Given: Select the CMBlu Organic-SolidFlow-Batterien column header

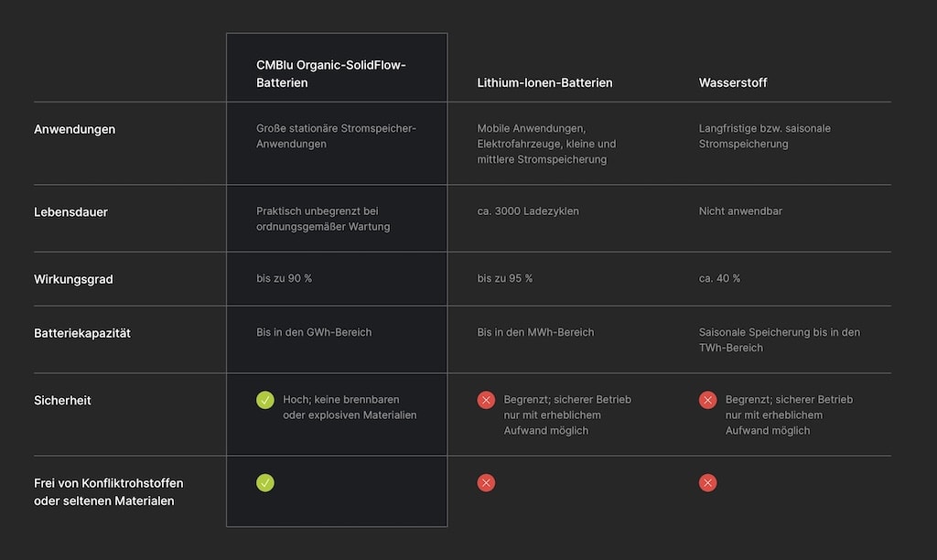Looking at the screenshot, I should (x=331, y=73).
